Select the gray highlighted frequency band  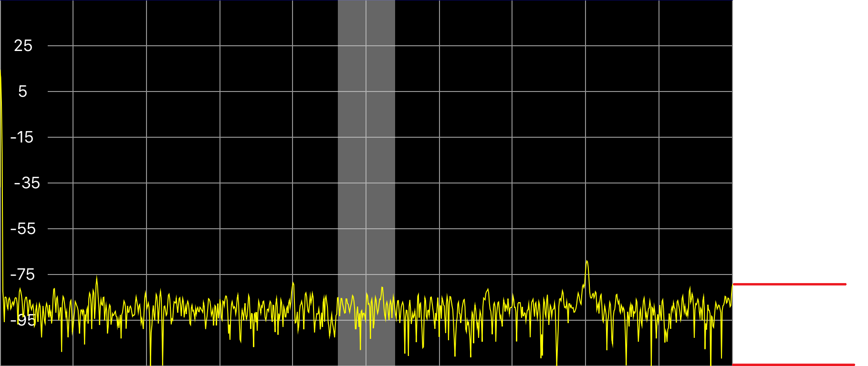[366, 183]
